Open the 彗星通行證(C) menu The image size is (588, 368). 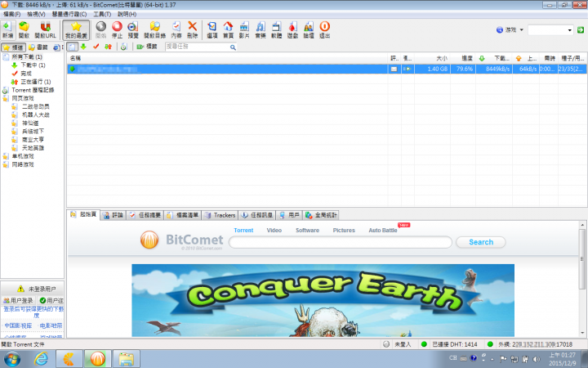69,14
